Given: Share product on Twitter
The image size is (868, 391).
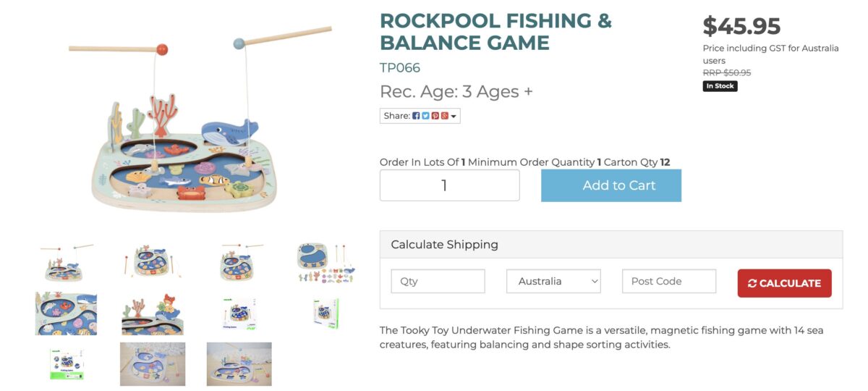Looking at the screenshot, I should pyautogui.click(x=425, y=116).
